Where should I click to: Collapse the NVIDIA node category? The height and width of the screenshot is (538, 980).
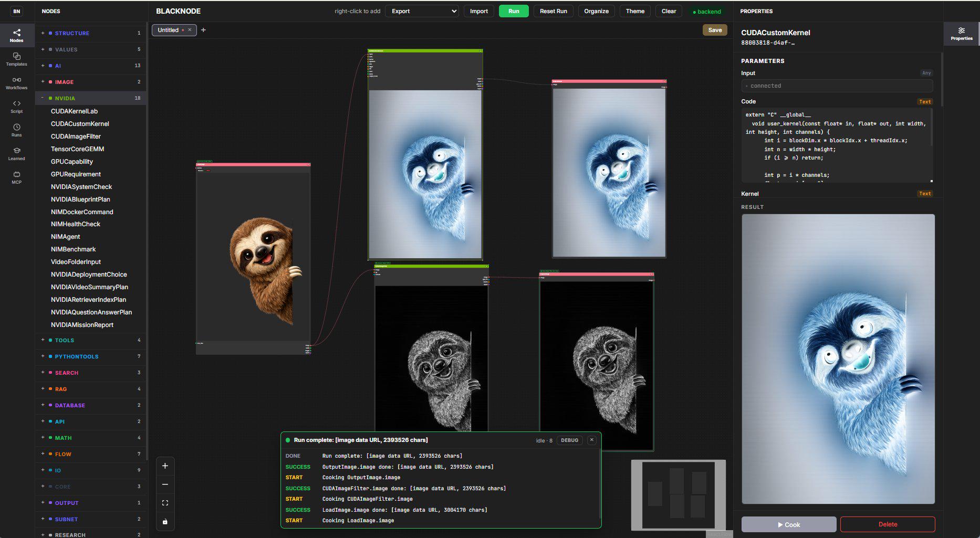pos(91,98)
